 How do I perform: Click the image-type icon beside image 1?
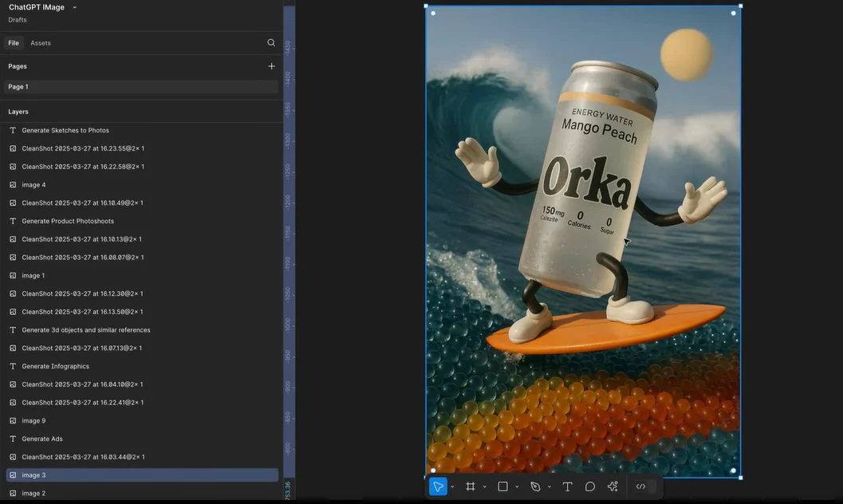(x=13, y=276)
